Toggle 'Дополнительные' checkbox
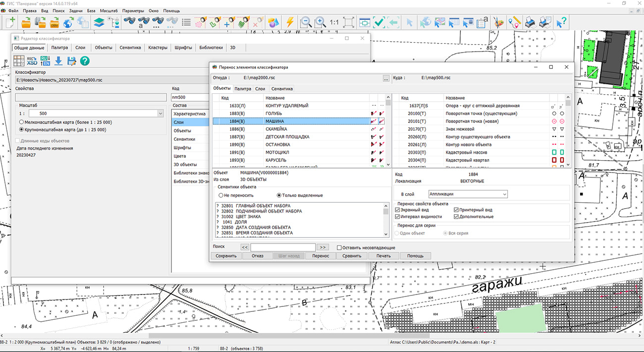 [456, 217]
